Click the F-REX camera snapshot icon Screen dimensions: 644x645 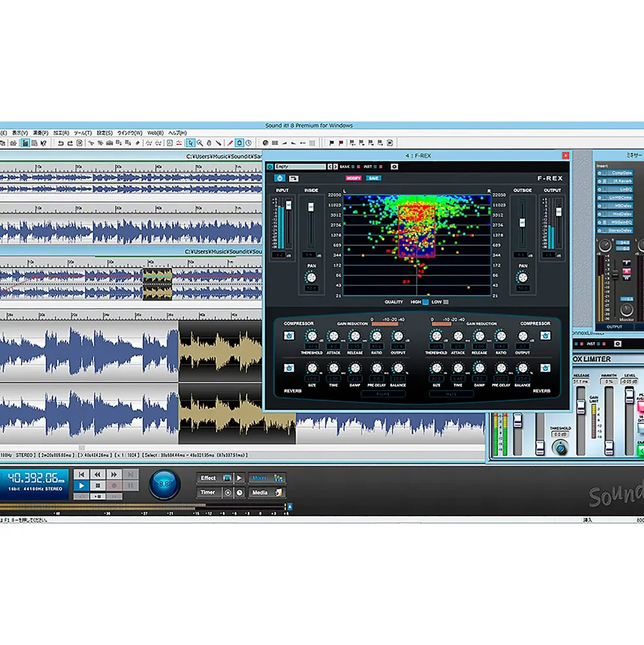click(394, 166)
